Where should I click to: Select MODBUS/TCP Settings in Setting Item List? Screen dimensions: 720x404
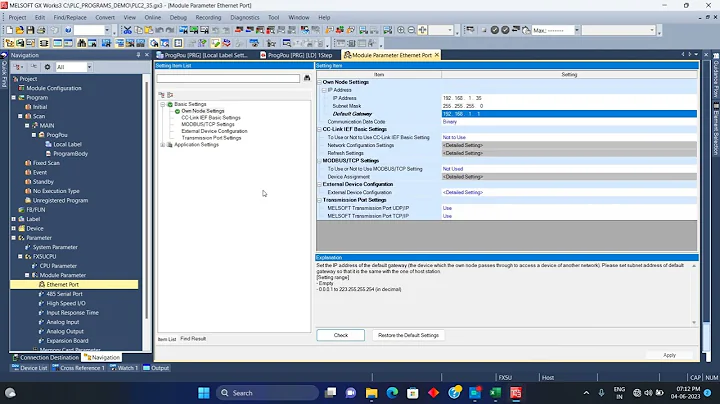208,124
